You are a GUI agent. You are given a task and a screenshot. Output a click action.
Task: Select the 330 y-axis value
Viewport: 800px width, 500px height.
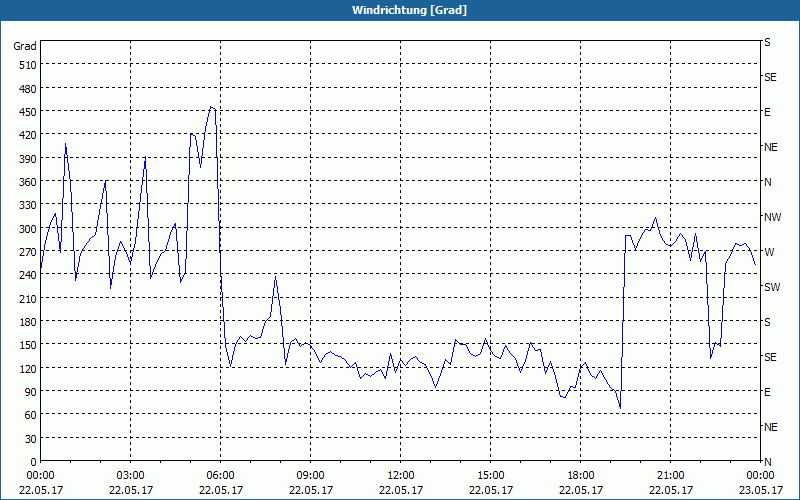(x=28, y=205)
